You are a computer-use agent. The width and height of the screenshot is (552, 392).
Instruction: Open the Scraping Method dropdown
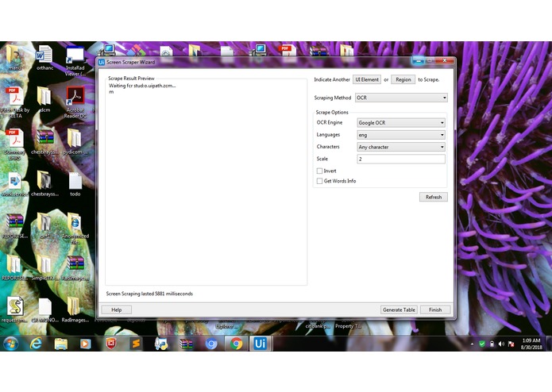coord(401,98)
